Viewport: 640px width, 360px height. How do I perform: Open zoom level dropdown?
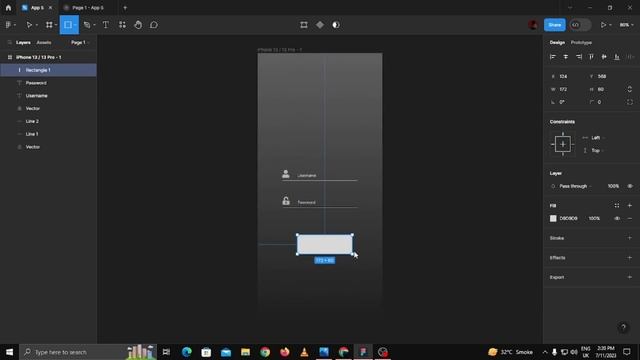(627, 25)
